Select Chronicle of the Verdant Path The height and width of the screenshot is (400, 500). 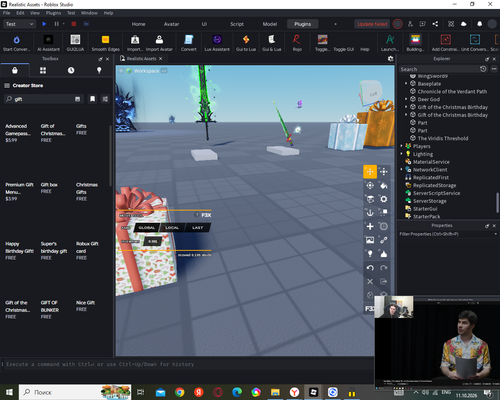click(x=452, y=91)
